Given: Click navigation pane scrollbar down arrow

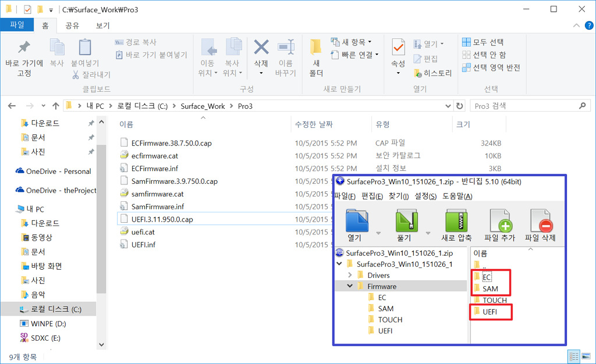Looking at the screenshot, I should 101,345.
